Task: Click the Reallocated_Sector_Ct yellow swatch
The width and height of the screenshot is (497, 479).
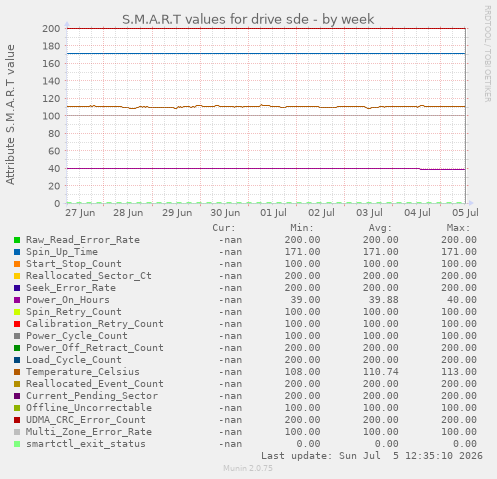Action: pos(17,276)
